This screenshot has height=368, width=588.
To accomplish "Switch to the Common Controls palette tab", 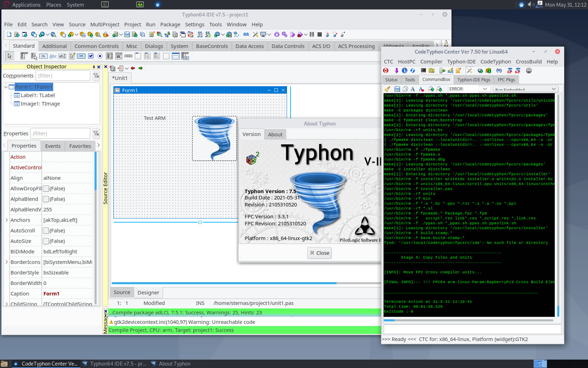I will click(97, 46).
